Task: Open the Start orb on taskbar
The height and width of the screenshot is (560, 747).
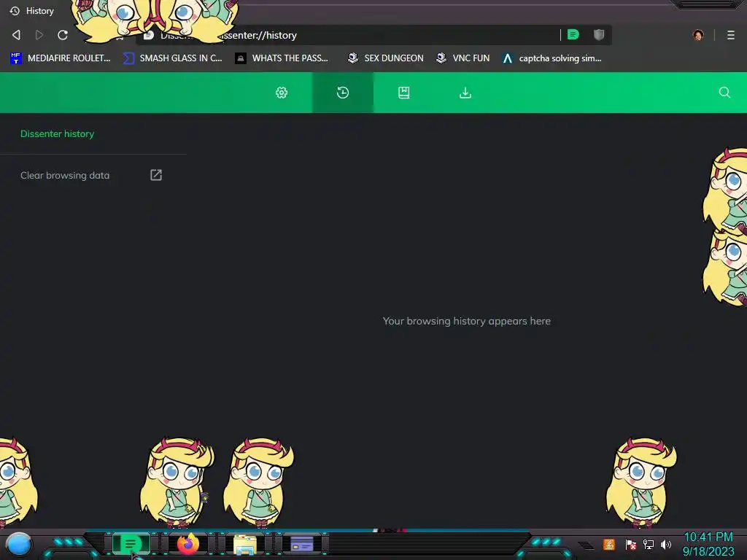Action: click(19, 544)
